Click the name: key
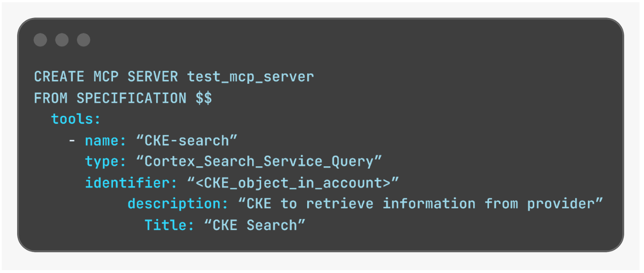 click(x=106, y=141)
